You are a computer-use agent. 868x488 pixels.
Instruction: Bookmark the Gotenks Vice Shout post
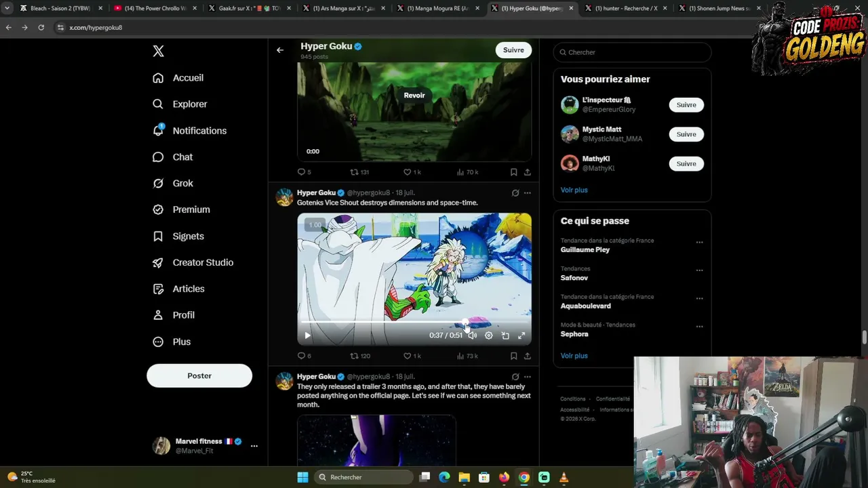[x=513, y=356]
